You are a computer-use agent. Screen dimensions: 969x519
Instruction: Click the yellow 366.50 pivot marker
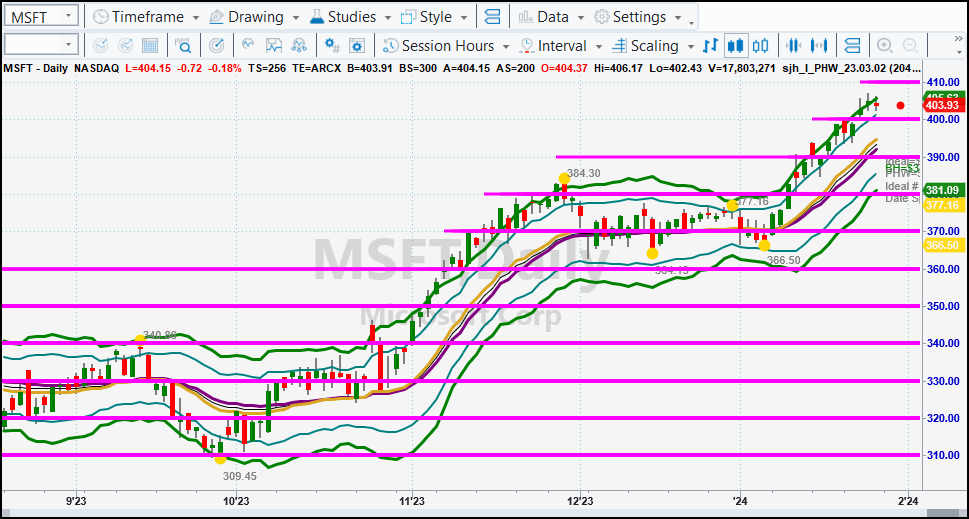click(764, 245)
